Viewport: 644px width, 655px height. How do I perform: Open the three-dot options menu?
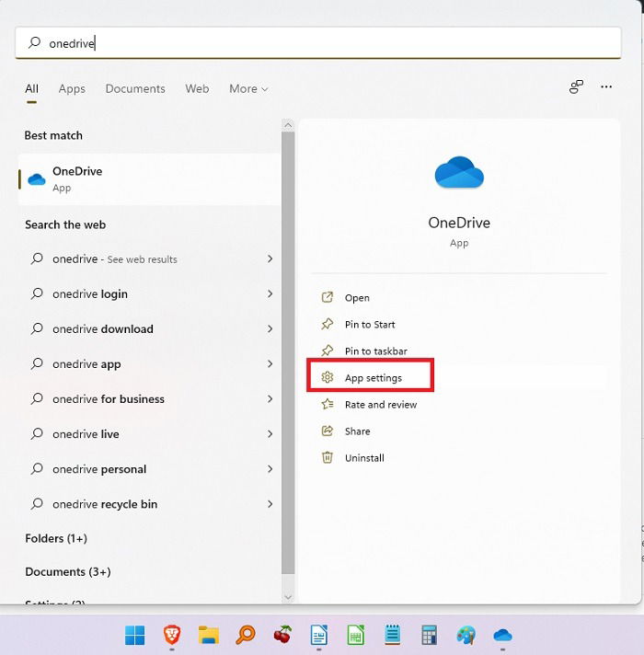tap(606, 86)
